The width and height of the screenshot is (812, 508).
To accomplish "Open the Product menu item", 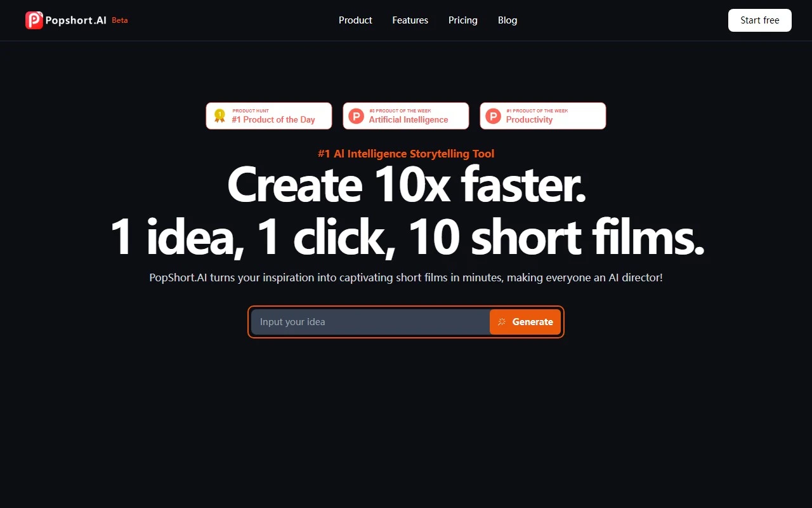I will [355, 20].
